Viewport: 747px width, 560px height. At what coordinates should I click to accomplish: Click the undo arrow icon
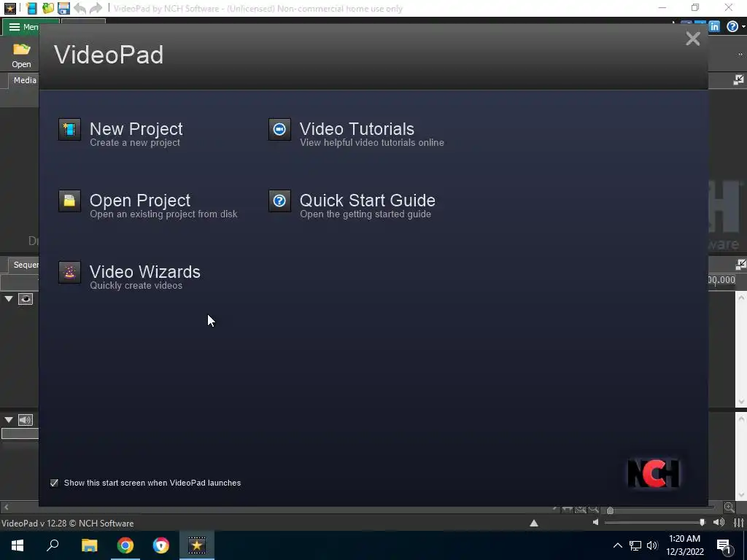(80, 8)
